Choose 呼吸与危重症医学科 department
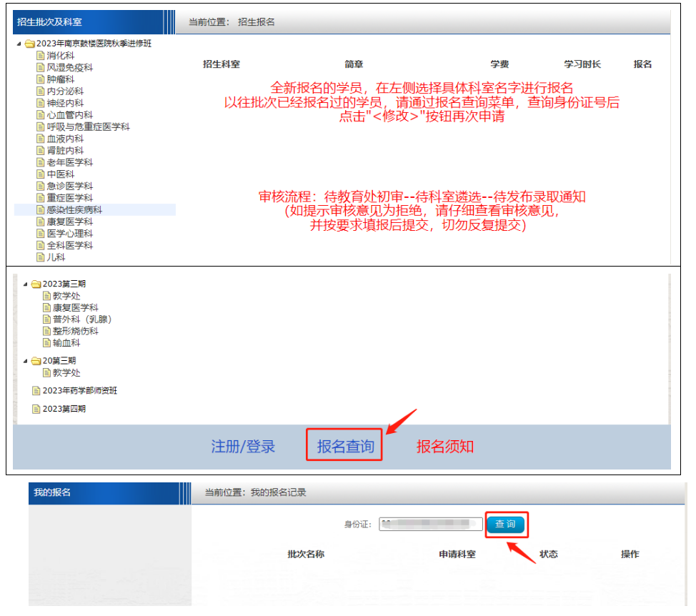Viewport: 696px width, 616px height. tap(89, 126)
